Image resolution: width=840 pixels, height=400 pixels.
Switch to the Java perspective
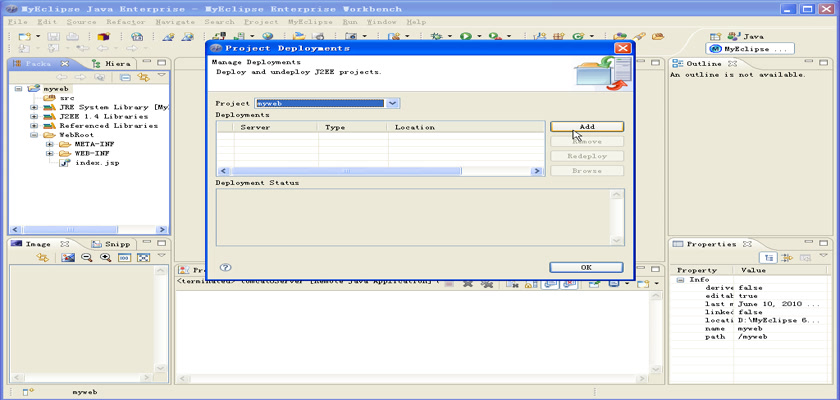(x=745, y=36)
